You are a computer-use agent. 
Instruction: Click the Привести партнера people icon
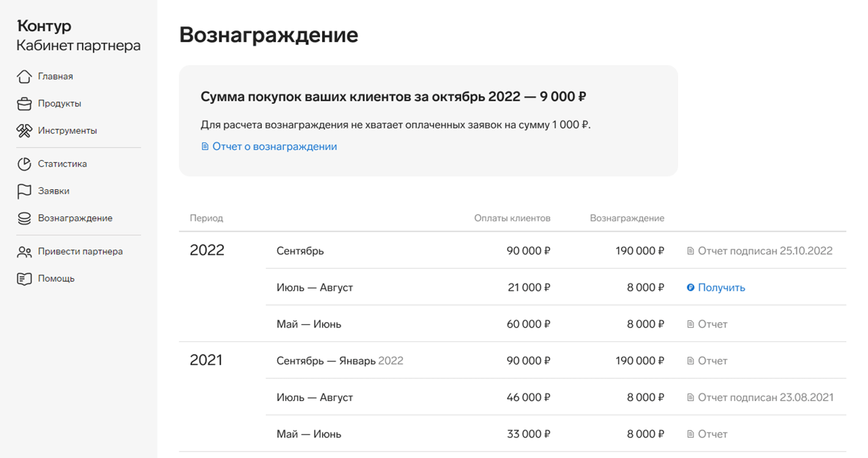click(x=24, y=252)
